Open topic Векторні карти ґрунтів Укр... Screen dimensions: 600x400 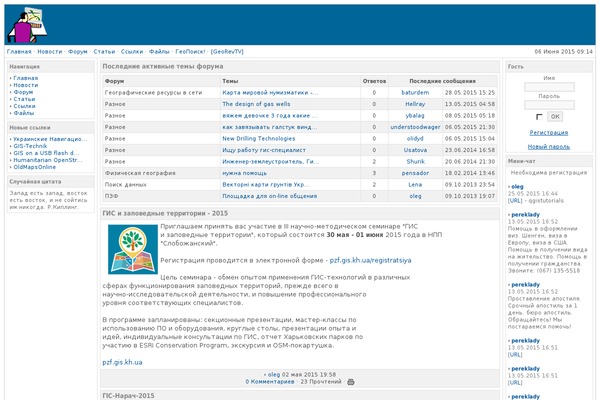[266, 184]
